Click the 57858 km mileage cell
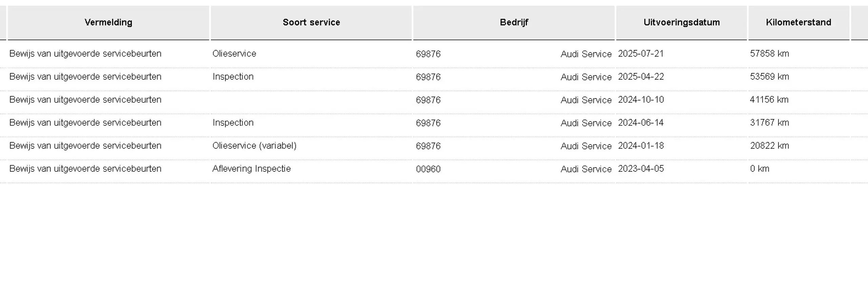Screen dimensions: 868x286 [x=798, y=54]
